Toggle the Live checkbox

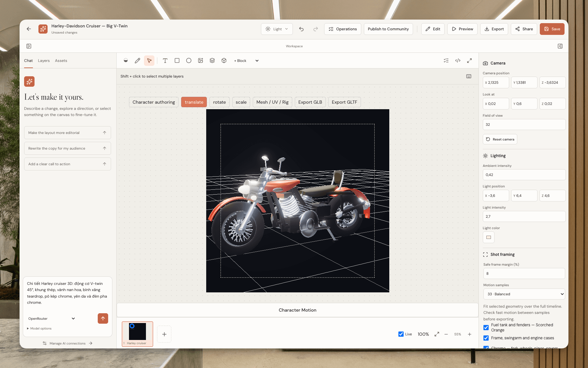point(401,334)
